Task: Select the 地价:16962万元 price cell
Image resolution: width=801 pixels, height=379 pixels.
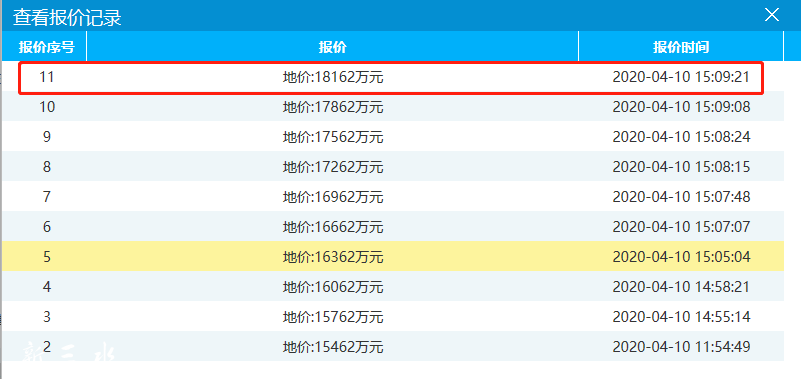Action: click(x=333, y=197)
